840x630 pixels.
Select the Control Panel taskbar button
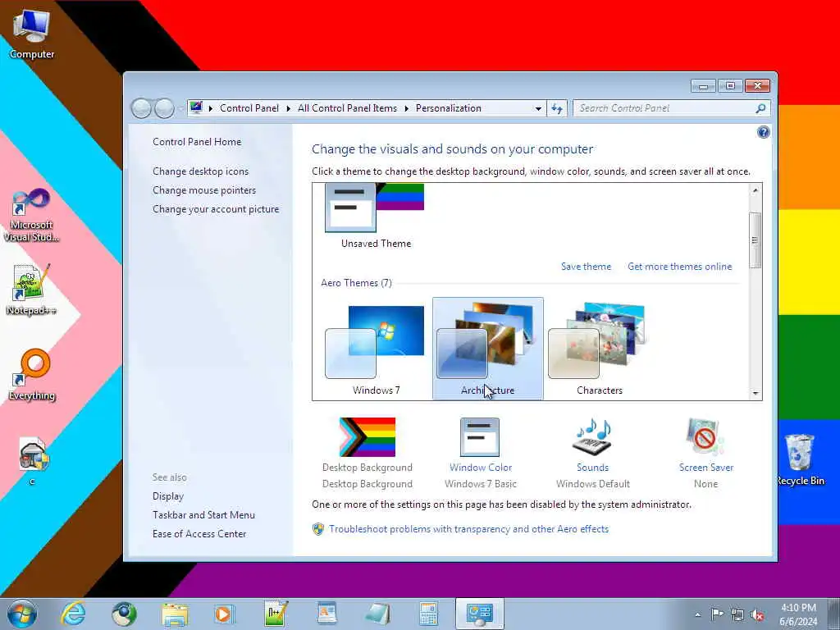(479, 614)
